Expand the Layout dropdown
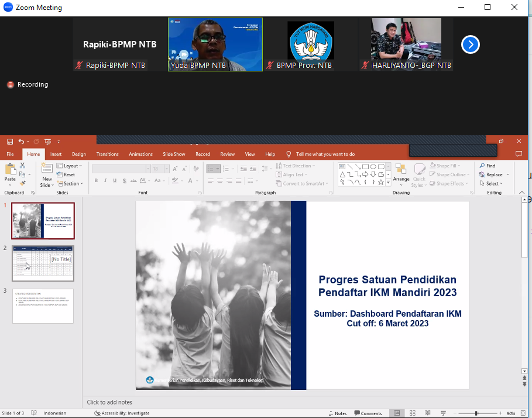532x418 pixels. [x=69, y=166]
